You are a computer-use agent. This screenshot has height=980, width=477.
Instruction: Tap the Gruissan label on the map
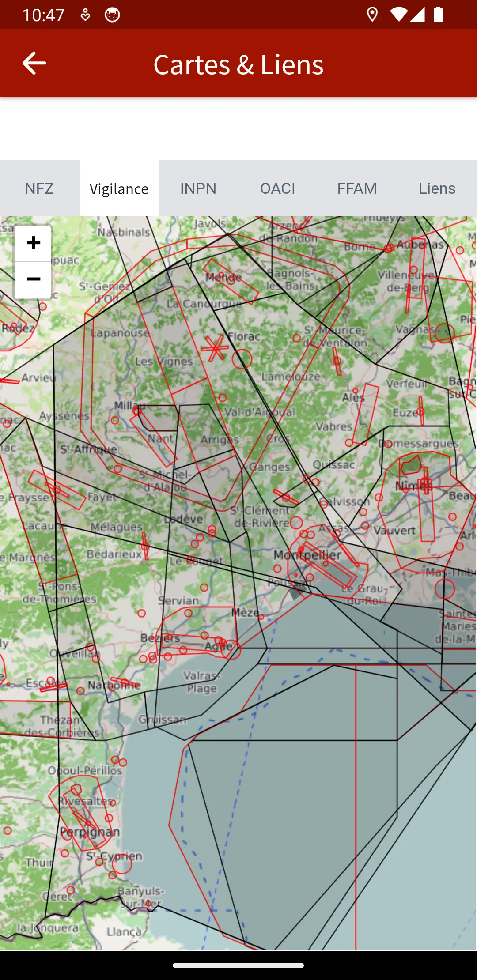tap(163, 719)
